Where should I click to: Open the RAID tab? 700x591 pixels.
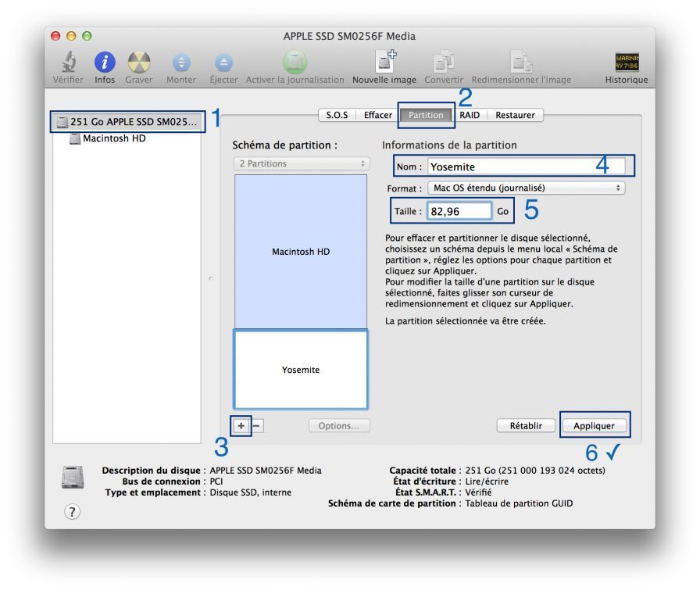click(470, 115)
